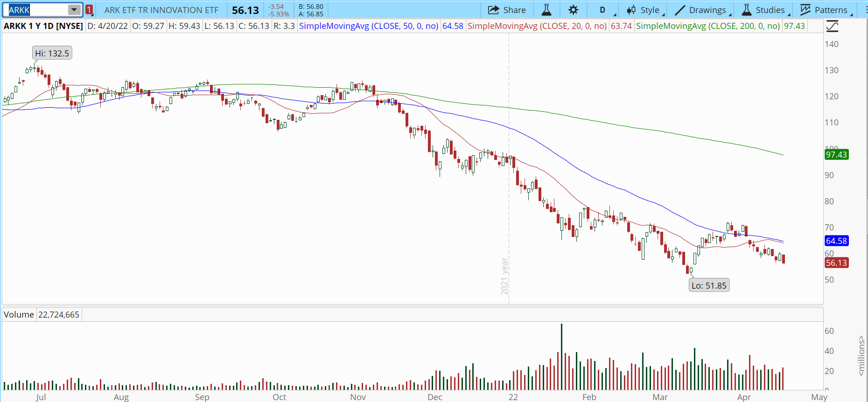868x402 pixels.
Task: Click the Drawings pencil-line icon
Action: 680,10
